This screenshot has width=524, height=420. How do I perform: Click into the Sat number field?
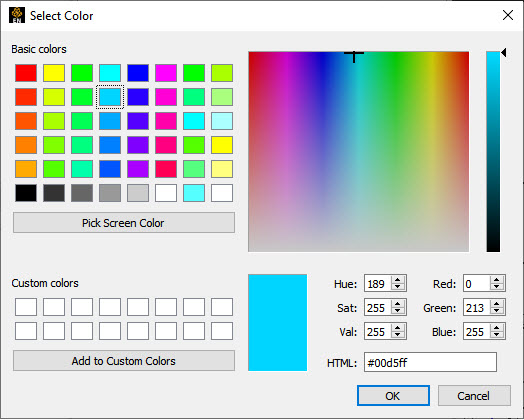tap(378, 308)
